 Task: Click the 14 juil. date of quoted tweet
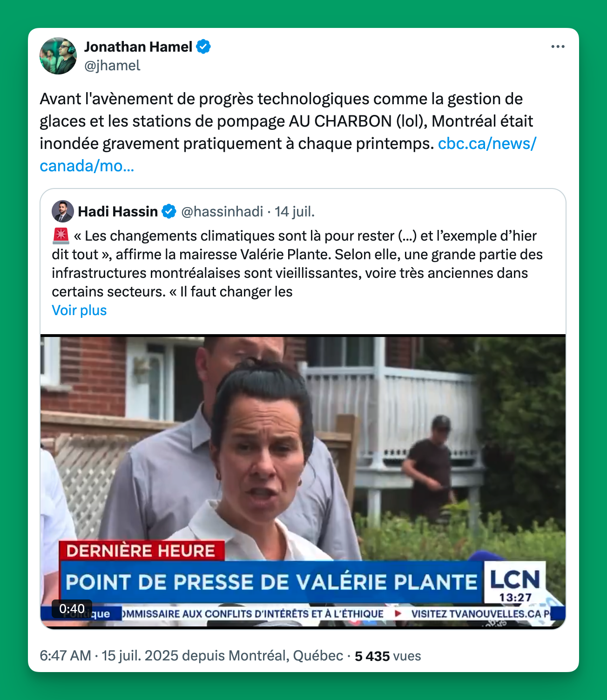[295, 212]
